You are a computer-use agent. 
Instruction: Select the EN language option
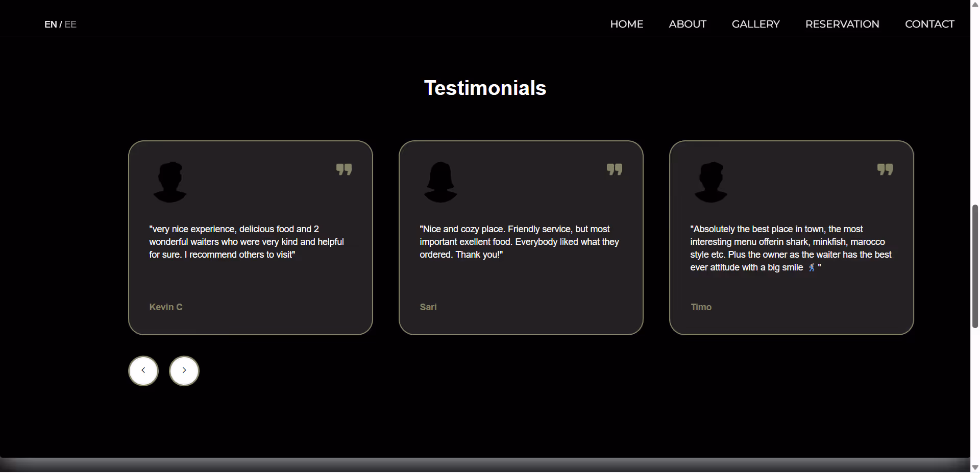point(51,24)
